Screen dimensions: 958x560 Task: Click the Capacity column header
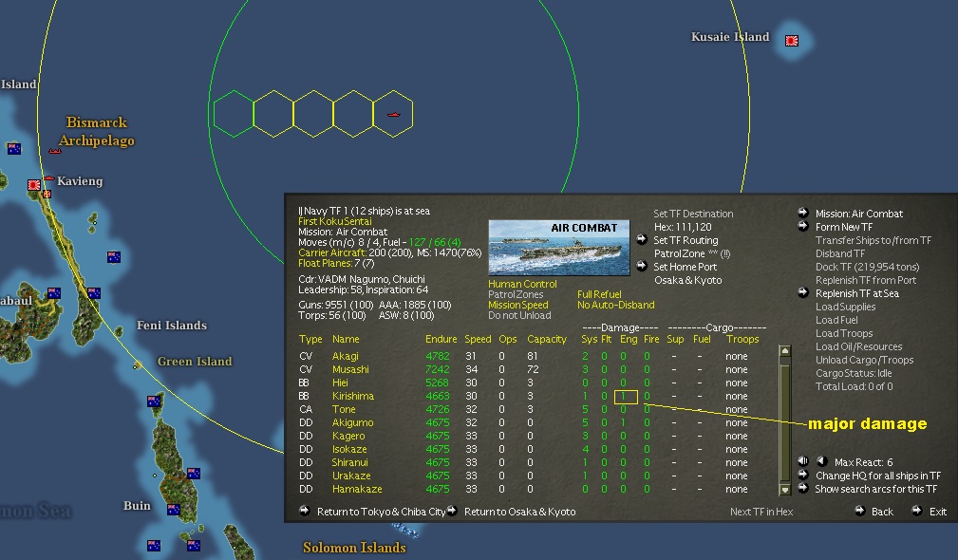coord(547,339)
